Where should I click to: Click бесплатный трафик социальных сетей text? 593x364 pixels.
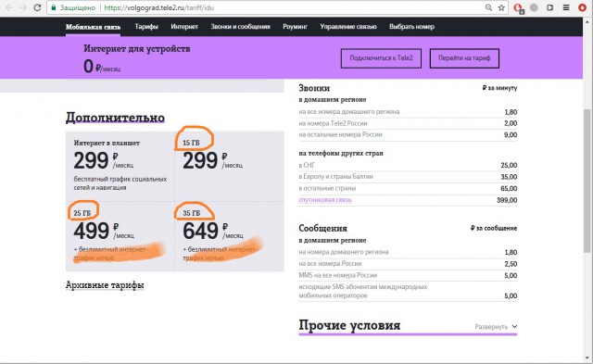(x=120, y=183)
